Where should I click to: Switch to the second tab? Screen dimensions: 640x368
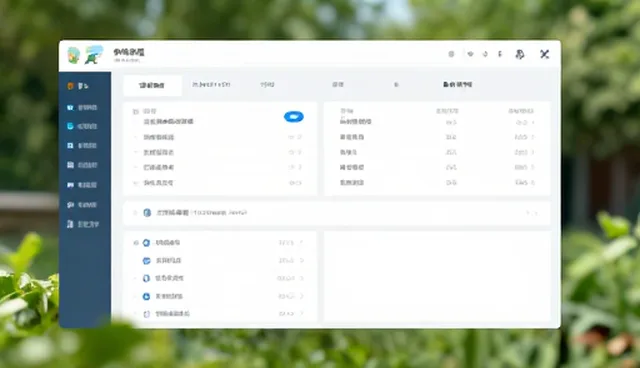pyautogui.click(x=211, y=84)
